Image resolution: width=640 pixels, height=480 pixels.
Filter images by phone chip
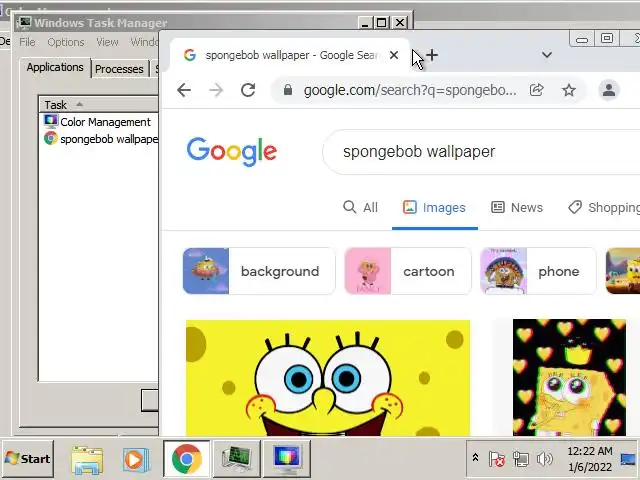[538, 271]
